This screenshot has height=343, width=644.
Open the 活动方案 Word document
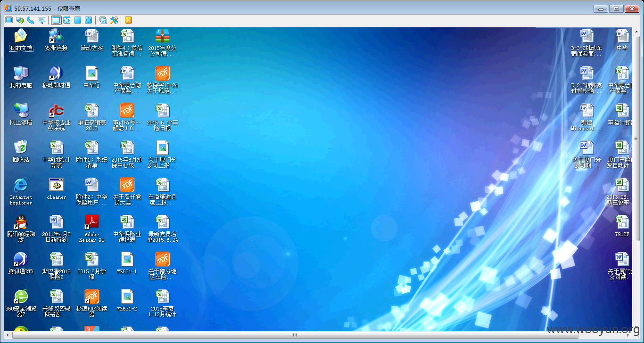(91, 40)
